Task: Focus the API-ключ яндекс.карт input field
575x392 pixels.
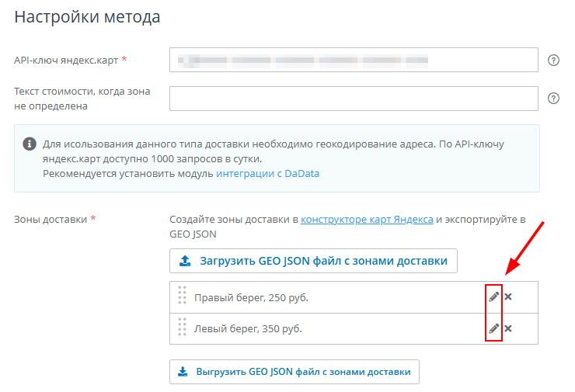Action: [x=354, y=60]
